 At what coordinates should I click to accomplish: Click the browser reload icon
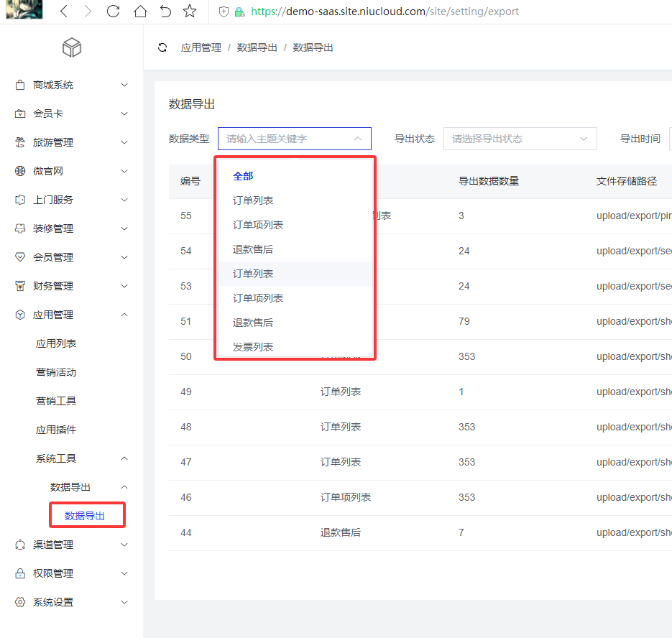click(113, 11)
